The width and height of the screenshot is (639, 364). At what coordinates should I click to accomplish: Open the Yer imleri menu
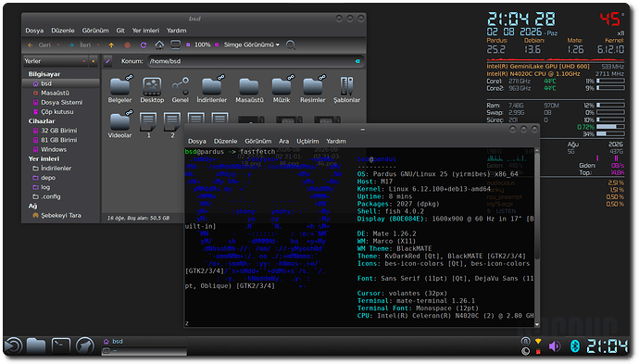[145, 31]
